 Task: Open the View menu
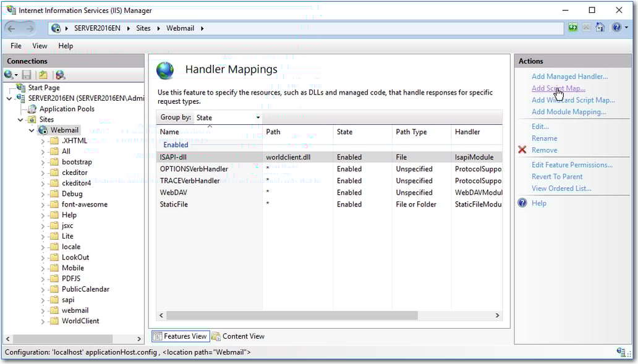(39, 45)
